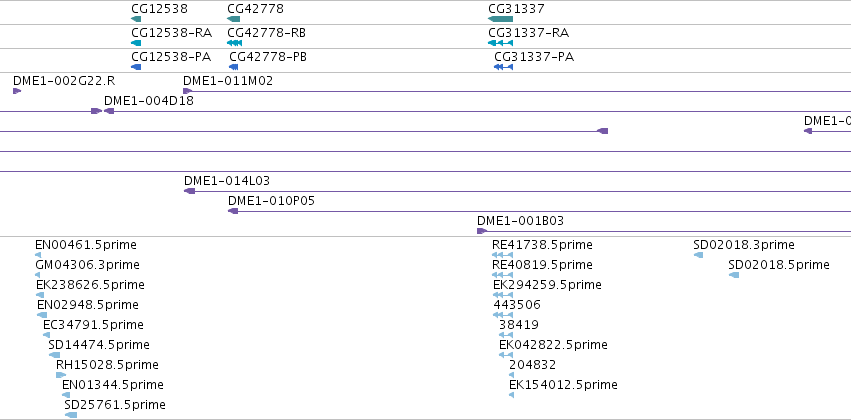This screenshot has height=420, width=851.
Task: Click the EK154012.5prime EST arrow
Action: pyautogui.click(x=511, y=395)
